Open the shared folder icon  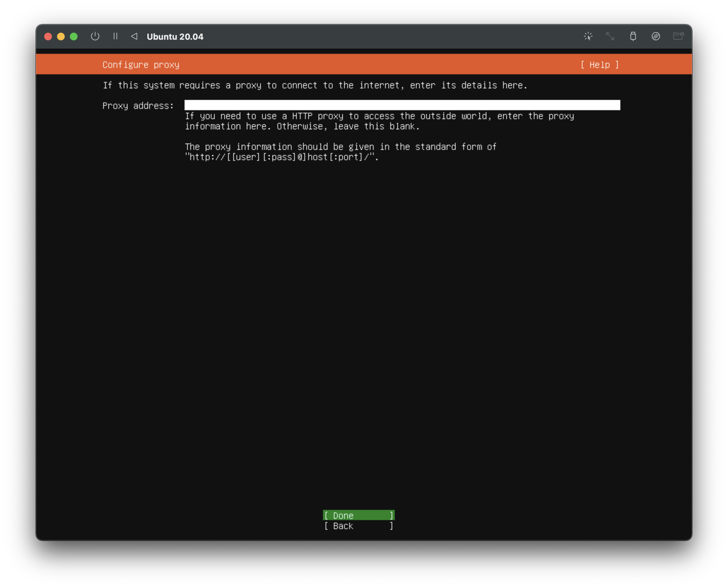click(678, 36)
